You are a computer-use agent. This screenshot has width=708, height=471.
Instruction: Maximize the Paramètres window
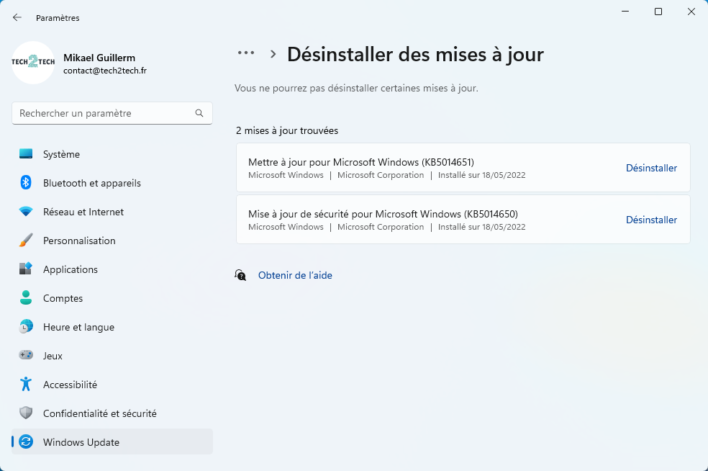click(658, 11)
